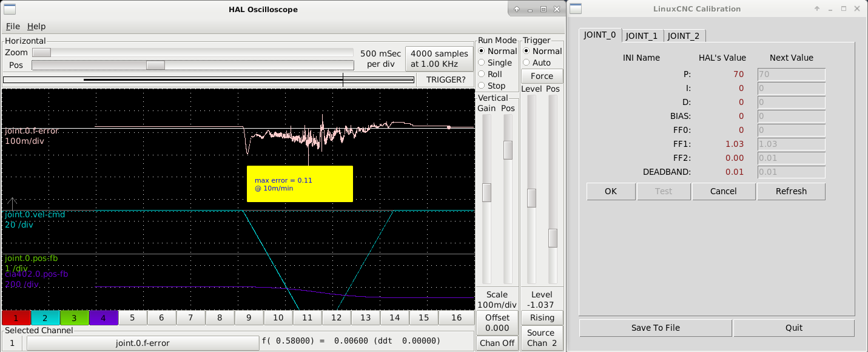Click the D next value field

pyautogui.click(x=791, y=103)
